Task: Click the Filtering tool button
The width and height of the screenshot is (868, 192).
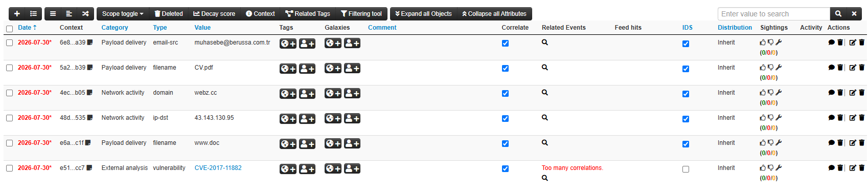Action: 361,14
